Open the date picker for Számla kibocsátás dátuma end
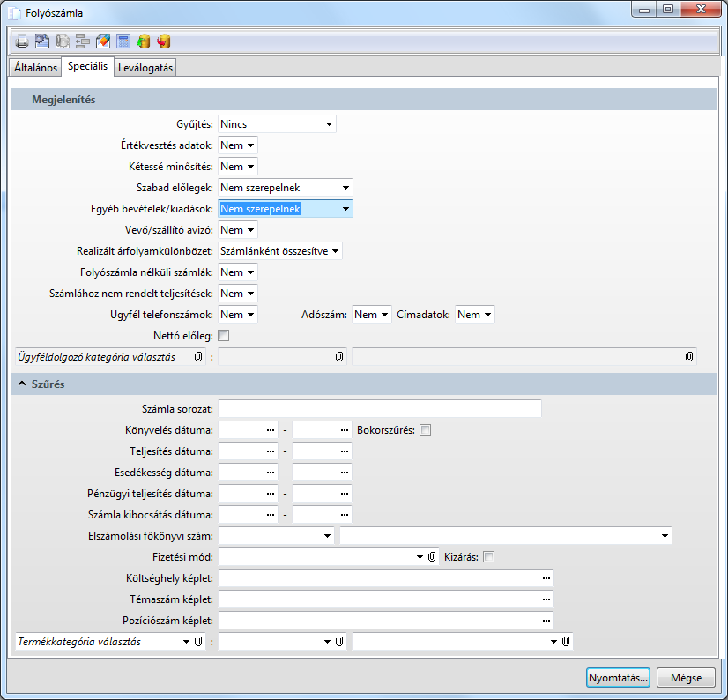This screenshot has height=700, width=728. (345, 515)
